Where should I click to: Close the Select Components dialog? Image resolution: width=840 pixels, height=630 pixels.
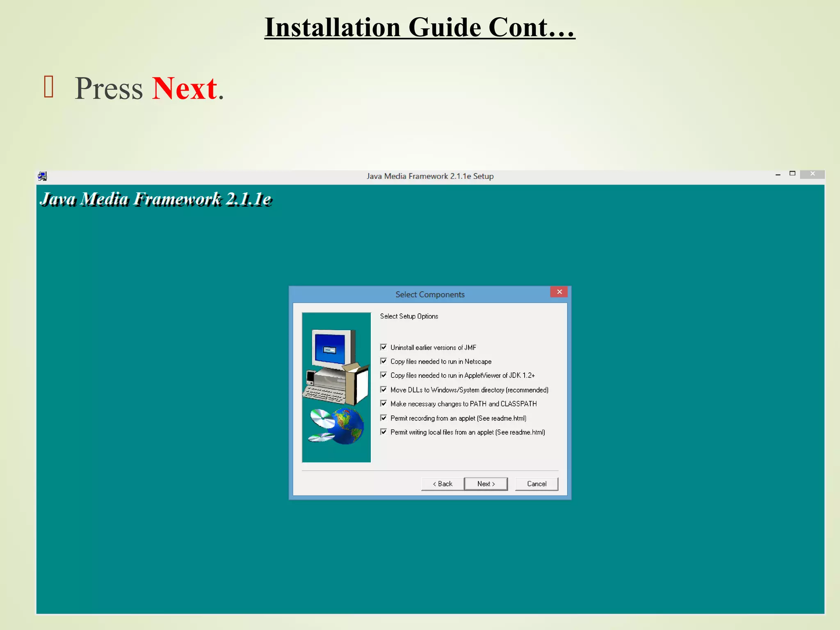click(x=559, y=292)
